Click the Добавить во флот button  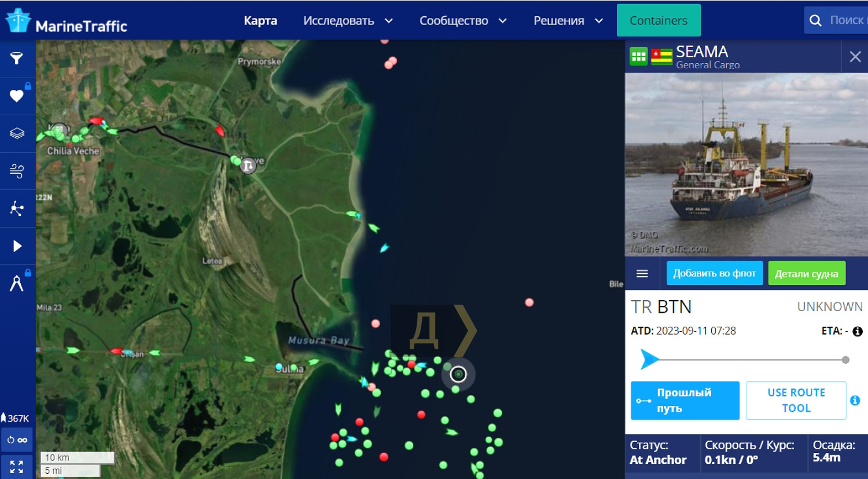[x=715, y=273]
